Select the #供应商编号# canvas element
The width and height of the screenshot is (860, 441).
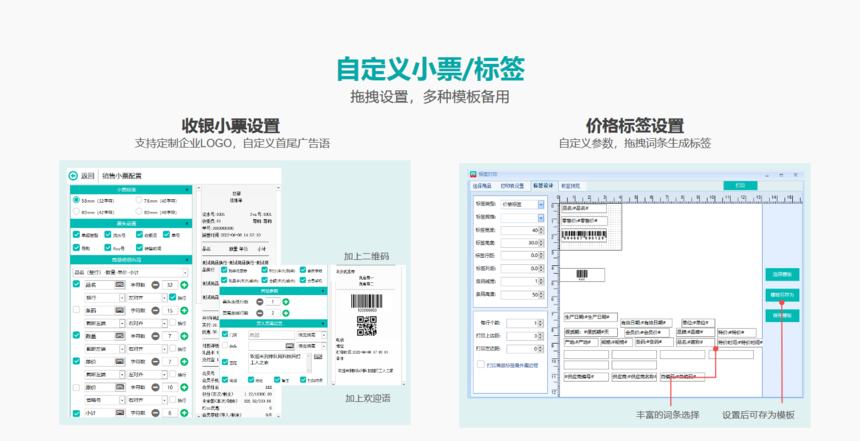pos(586,377)
